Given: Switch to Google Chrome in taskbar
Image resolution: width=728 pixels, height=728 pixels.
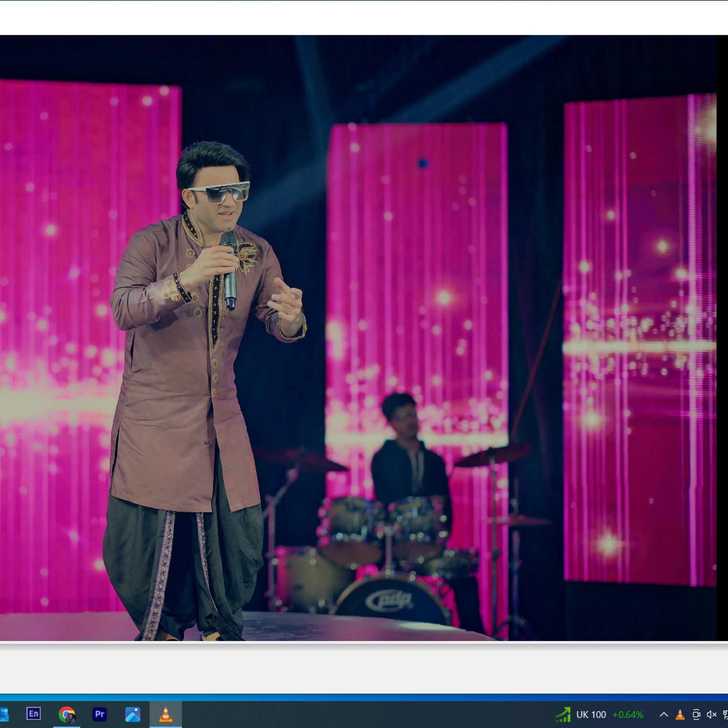Looking at the screenshot, I should coord(67,714).
